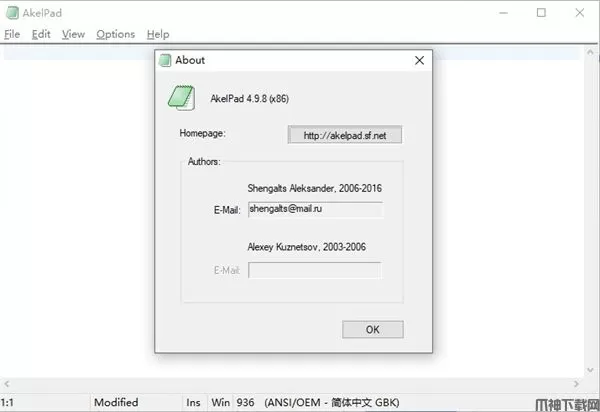Click the OK button in About dialog
Image resolution: width=600 pixels, height=412 pixels.
click(x=373, y=329)
